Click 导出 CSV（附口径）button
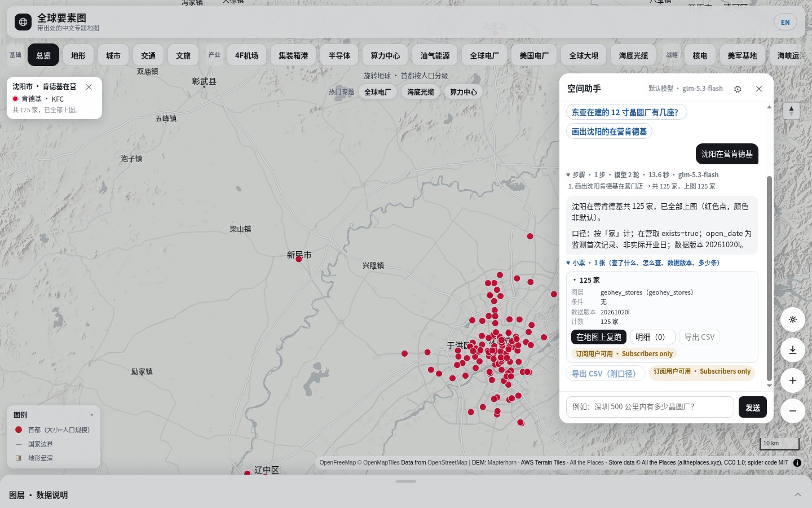This screenshot has height=508, width=812. pyautogui.click(x=606, y=373)
